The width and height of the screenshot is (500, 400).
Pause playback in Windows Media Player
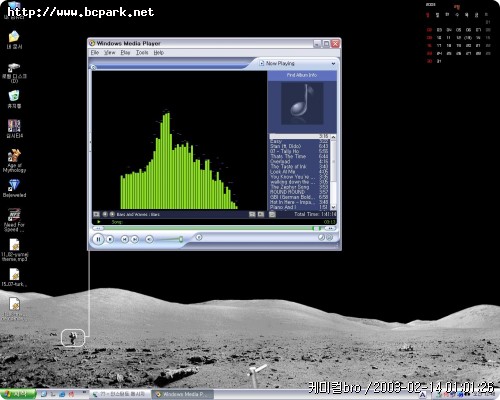98,239
